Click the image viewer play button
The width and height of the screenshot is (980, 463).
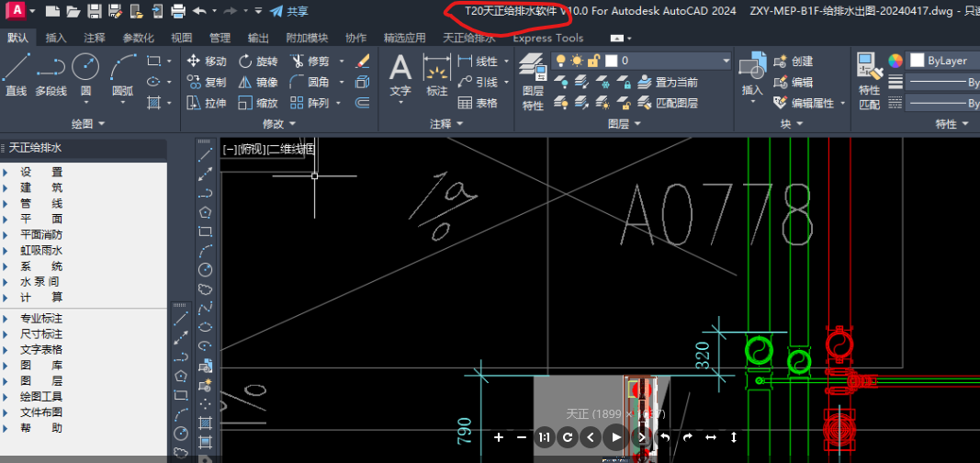click(615, 436)
